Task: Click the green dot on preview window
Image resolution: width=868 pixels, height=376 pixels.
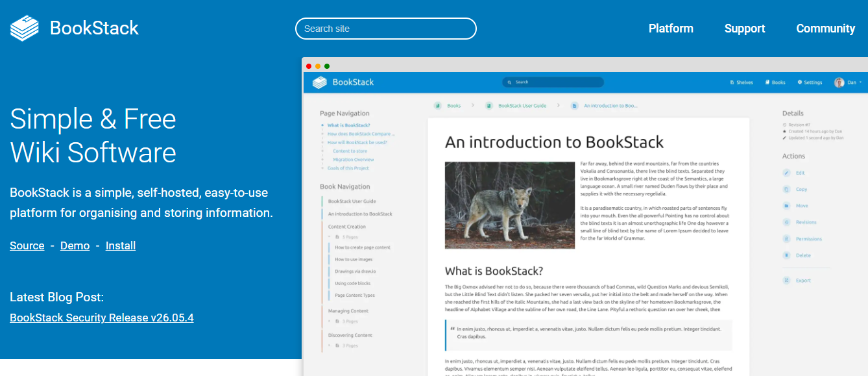Action: (x=327, y=66)
